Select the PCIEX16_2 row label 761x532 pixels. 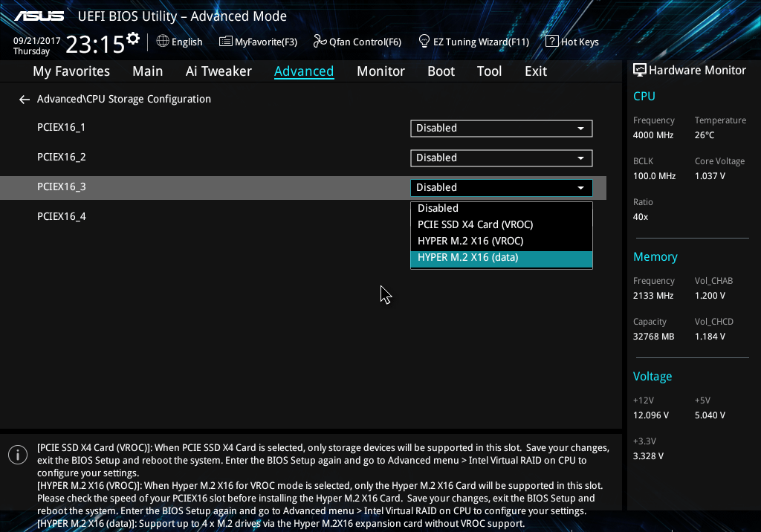[x=61, y=157]
